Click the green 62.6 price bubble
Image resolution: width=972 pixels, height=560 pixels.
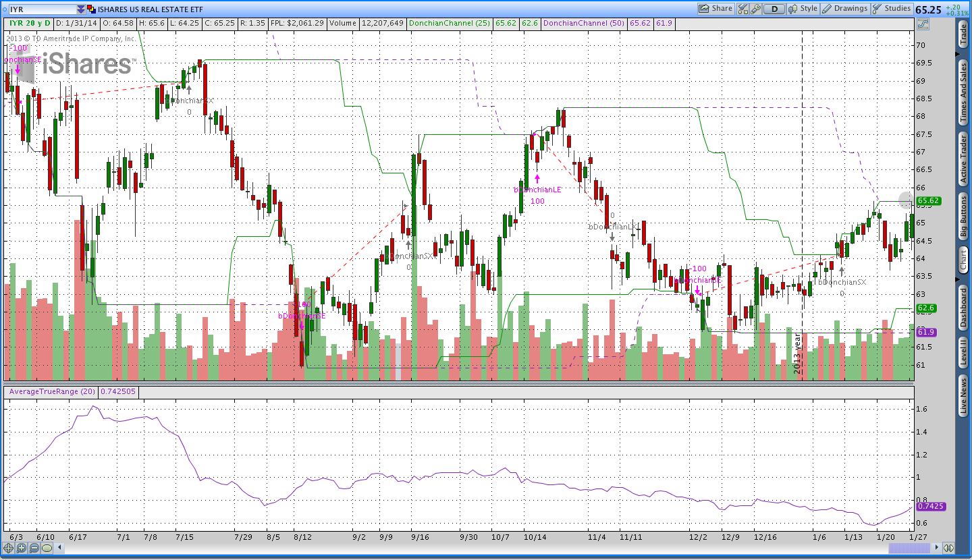coord(926,308)
